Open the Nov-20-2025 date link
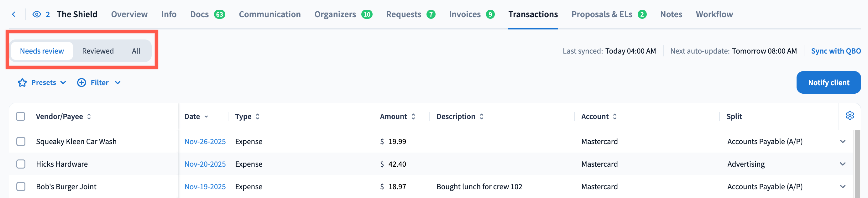868x198 pixels. (x=205, y=164)
